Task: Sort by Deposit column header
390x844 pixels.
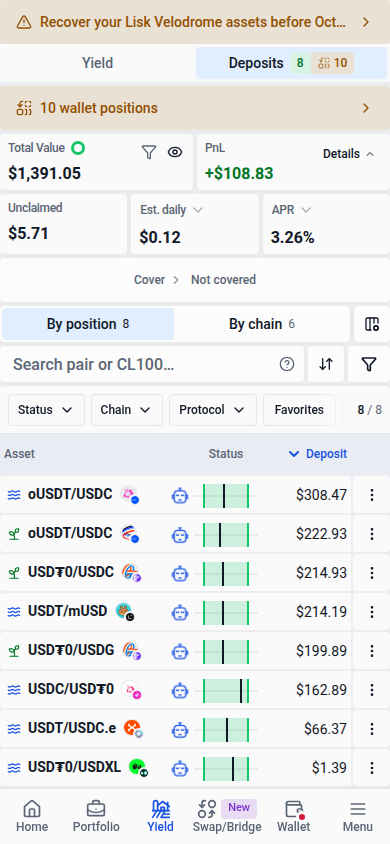Action: [318, 454]
